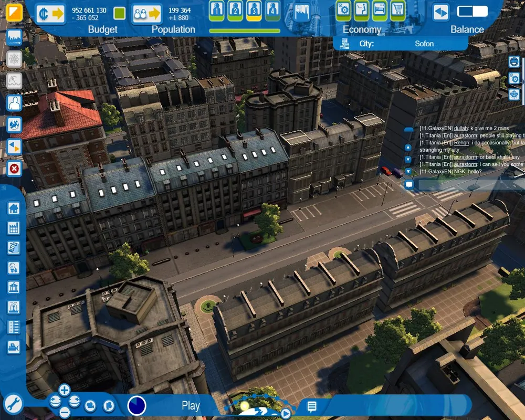Click the dark blue time pie indicator
Screen dimensions: 525x420
[x=136, y=406]
